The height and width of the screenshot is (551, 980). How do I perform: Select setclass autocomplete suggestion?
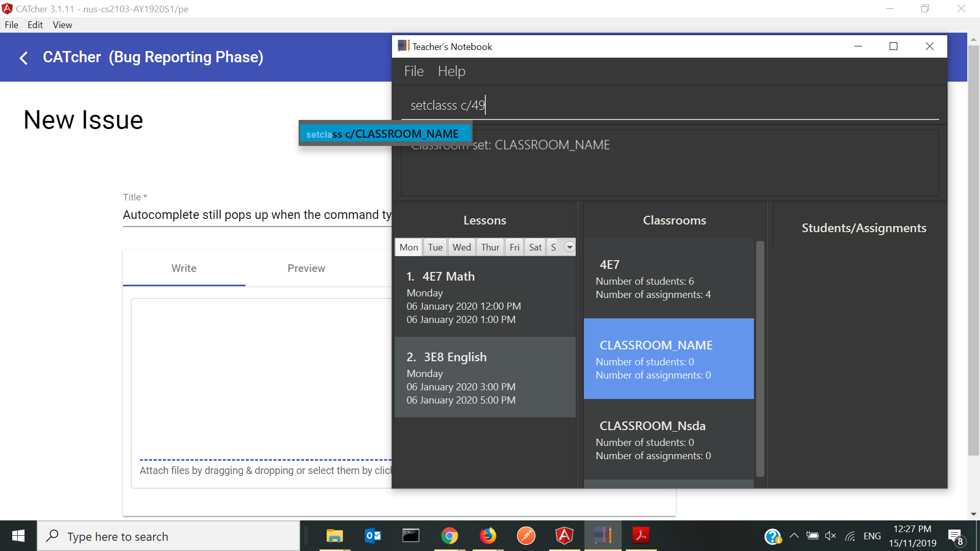384,134
